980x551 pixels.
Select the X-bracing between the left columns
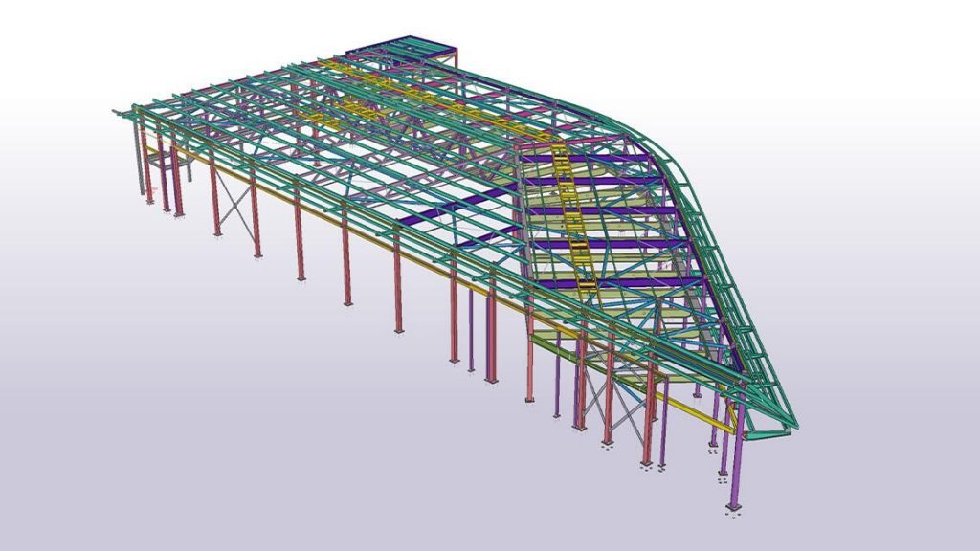[234, 203]
